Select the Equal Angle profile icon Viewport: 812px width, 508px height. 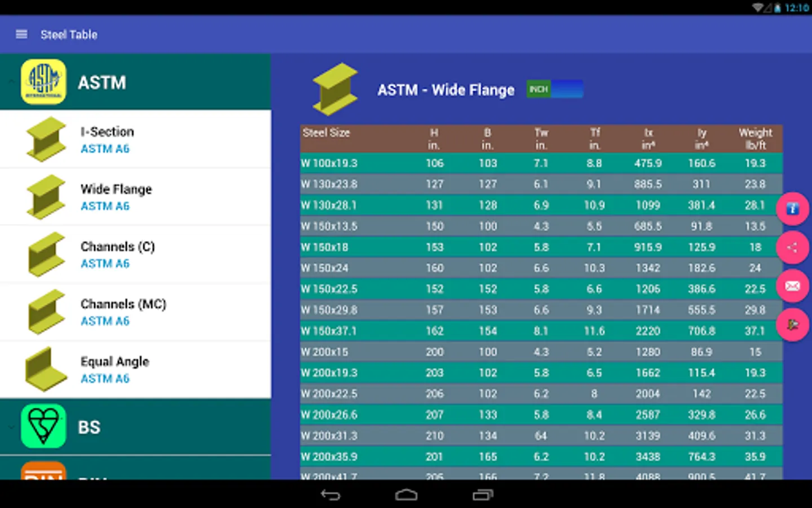[x=46, y=370]
